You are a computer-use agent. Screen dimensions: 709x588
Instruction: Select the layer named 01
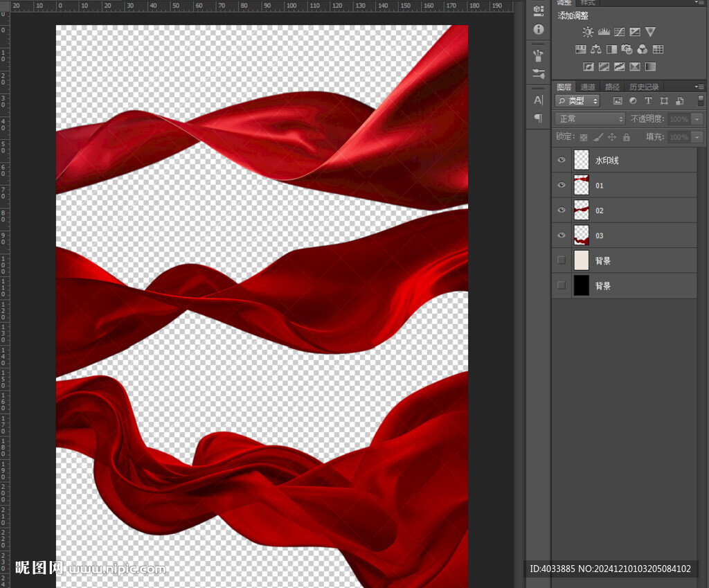click(x=600, y=186)
